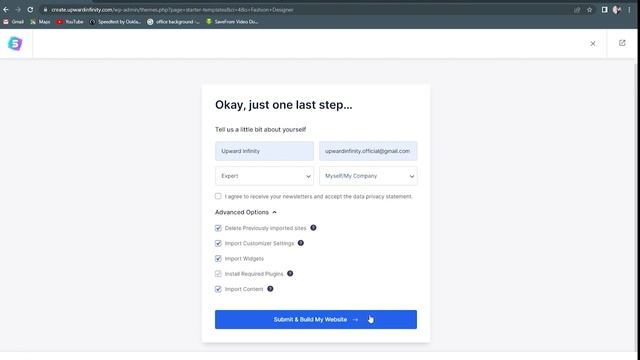
Task: Click the browser forward arrow
Action: (18, 9)
